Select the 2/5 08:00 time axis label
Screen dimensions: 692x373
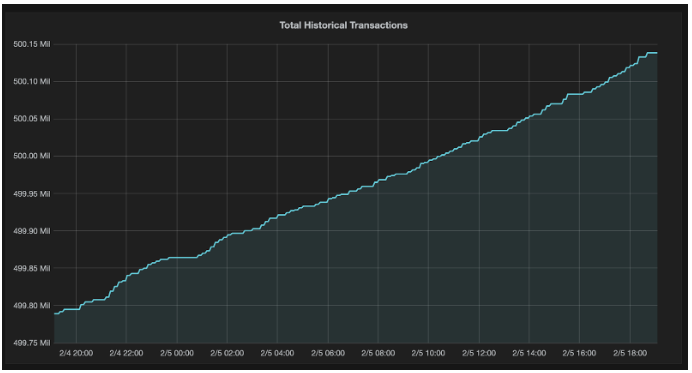pos(378,353)
